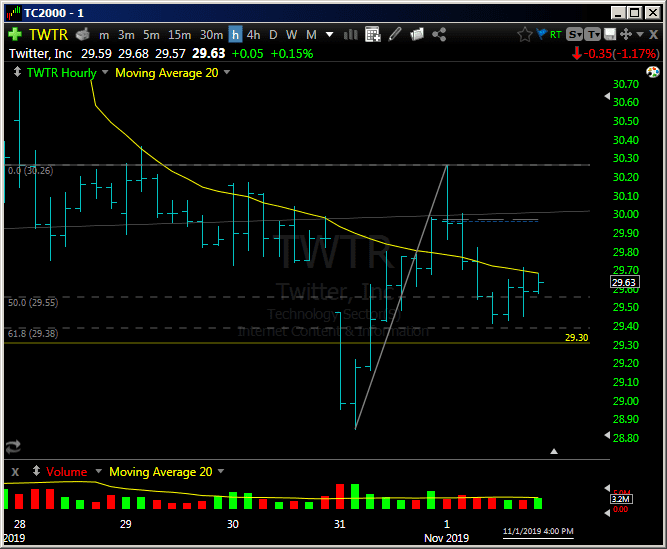The height and width of the screenshot is (549, 667).
Task: Switch to the Weekly 'W' timeframe
Action: pos(291,35)
